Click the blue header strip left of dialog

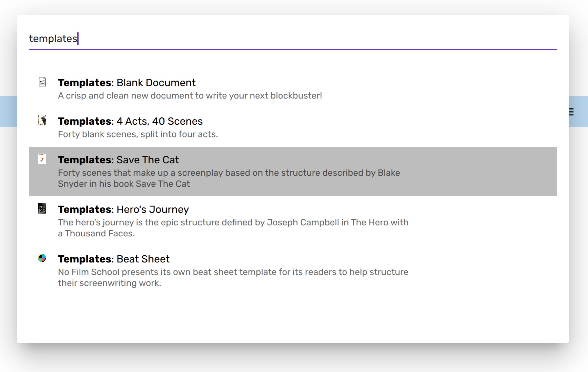point(8,112)
